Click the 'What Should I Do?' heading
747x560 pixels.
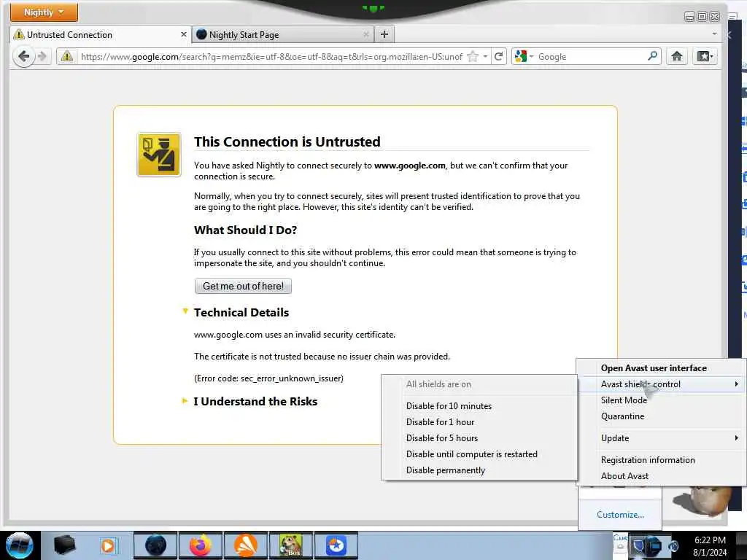click(245, 230)
